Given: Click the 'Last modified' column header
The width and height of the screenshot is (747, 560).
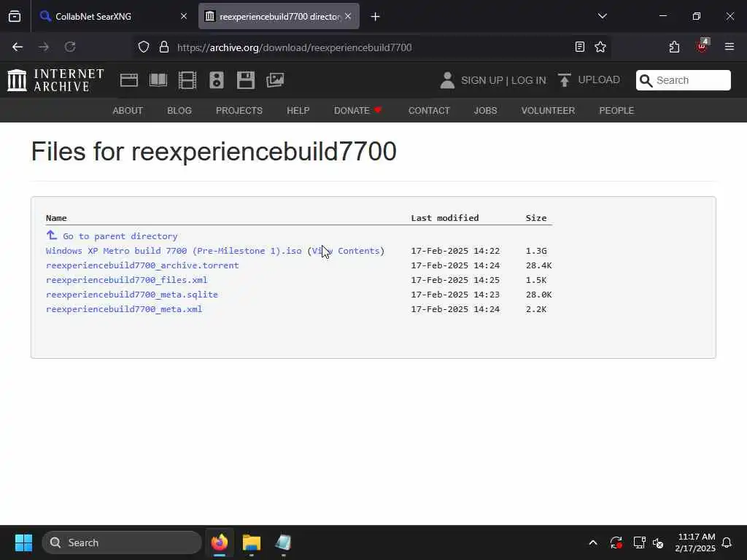Looking at the screenshot, I should [x=444, y=217].
